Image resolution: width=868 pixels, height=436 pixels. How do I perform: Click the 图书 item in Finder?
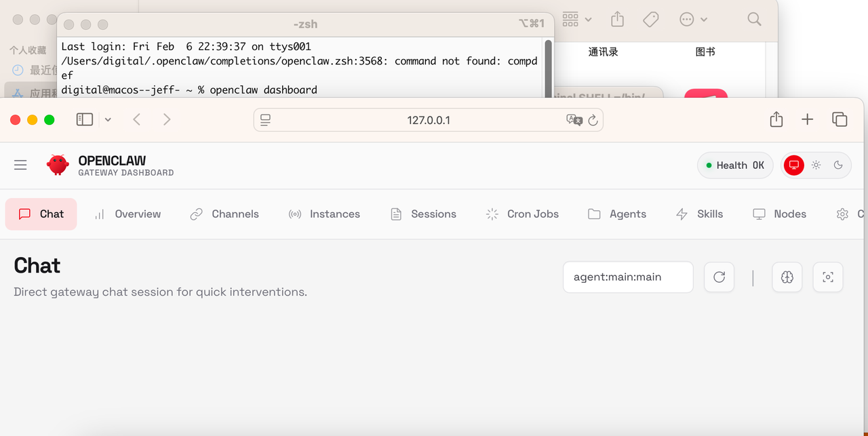(x=705, y=52)
